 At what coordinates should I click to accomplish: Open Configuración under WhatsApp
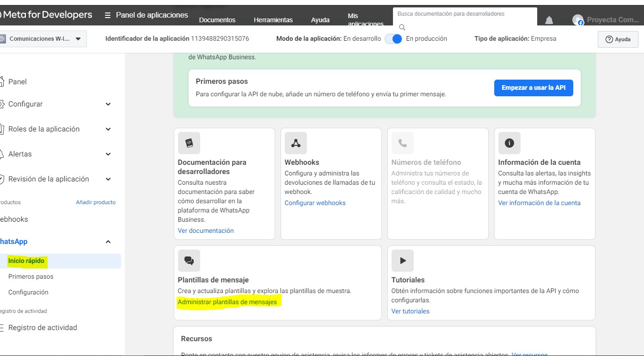[28, 292]
